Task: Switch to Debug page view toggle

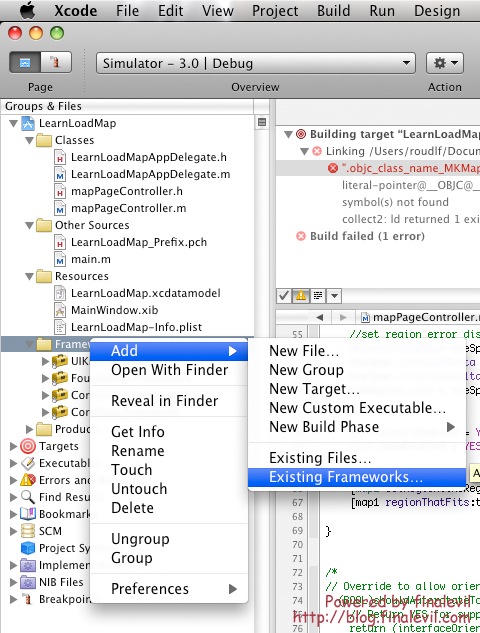Action: [x=56, y=63]
